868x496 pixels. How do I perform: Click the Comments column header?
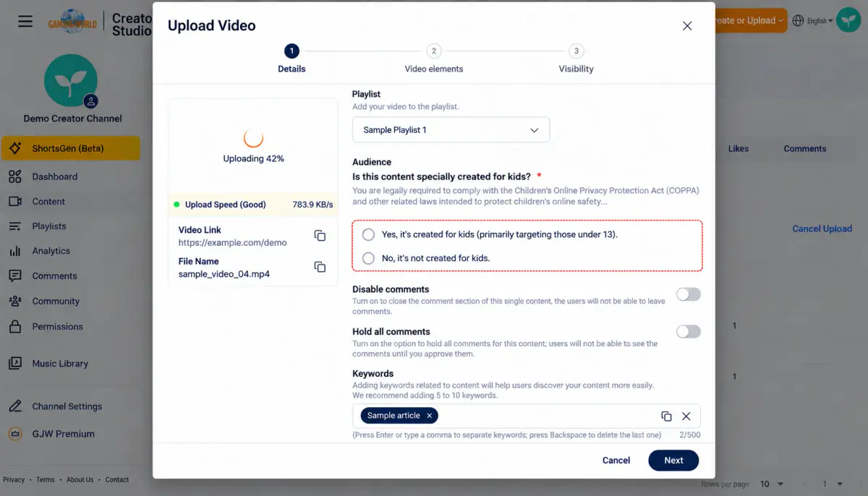805,149
